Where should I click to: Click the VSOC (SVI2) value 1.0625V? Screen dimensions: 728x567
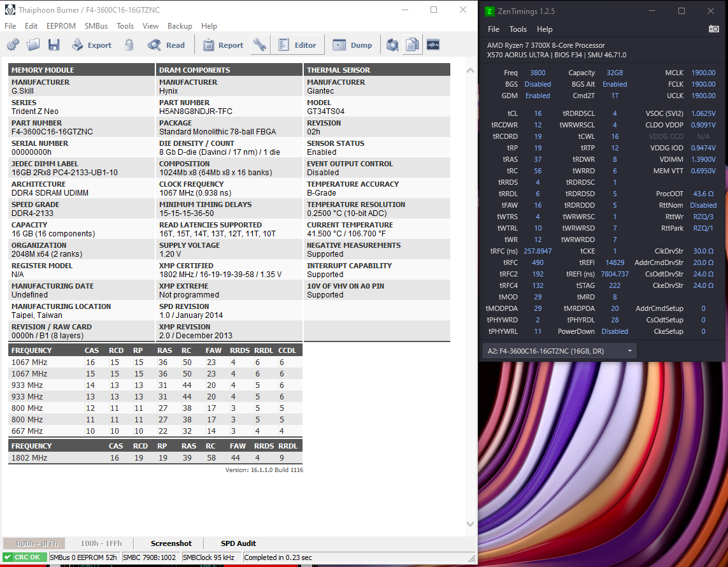pos(703,114)
